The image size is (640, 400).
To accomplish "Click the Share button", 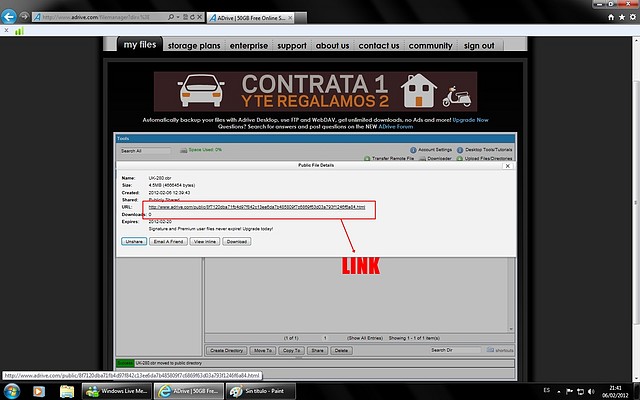I will (x=318, y=351).
